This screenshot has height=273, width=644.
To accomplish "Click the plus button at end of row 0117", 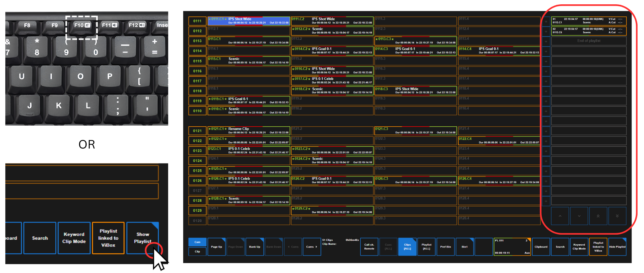I will pyautogui.click(x=546, y=81).
